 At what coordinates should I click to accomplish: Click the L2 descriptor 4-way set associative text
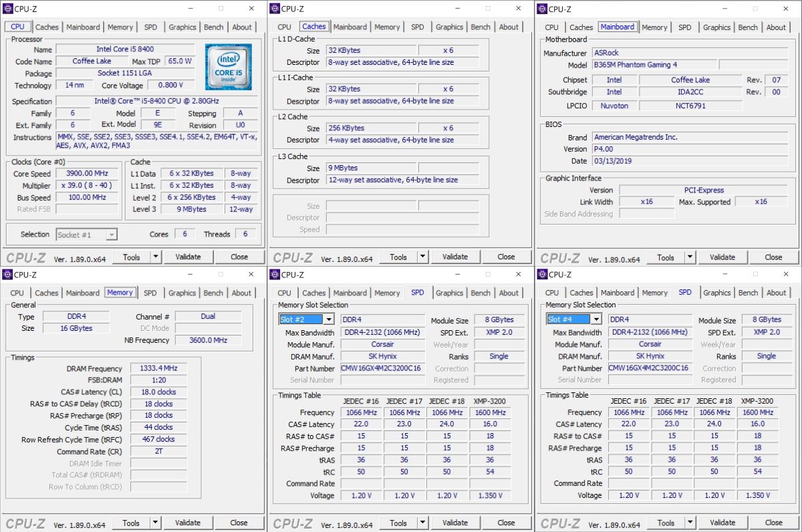[402, 140]
